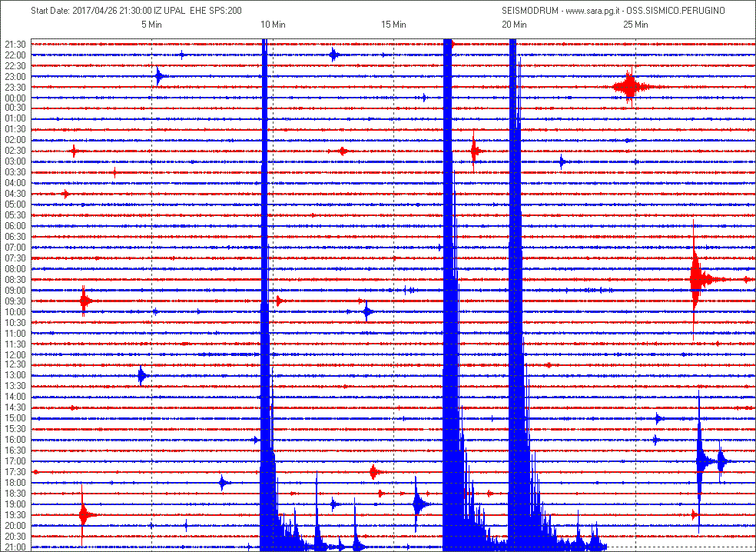Click the 01:00 trace time label

15,119
